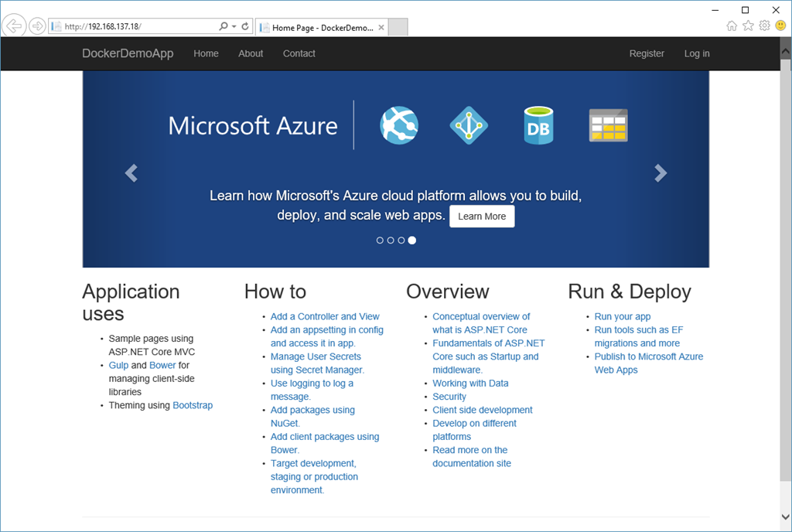Click the search magnifier in address bar
Screen dimensions: 792x532
point(224,26)
